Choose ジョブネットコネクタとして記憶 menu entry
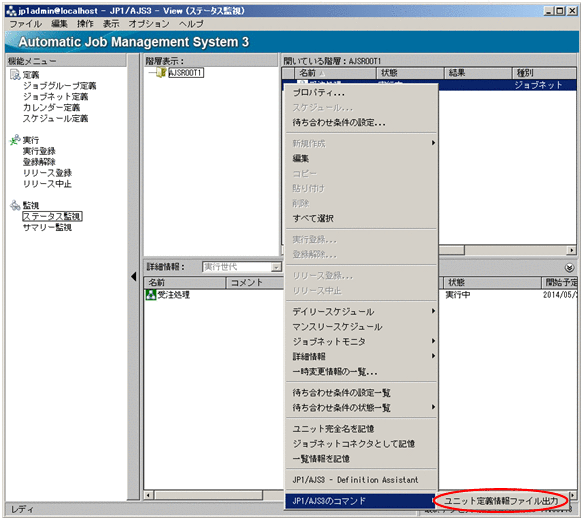The width and height of the screenshot is (585, 521). 361,444
